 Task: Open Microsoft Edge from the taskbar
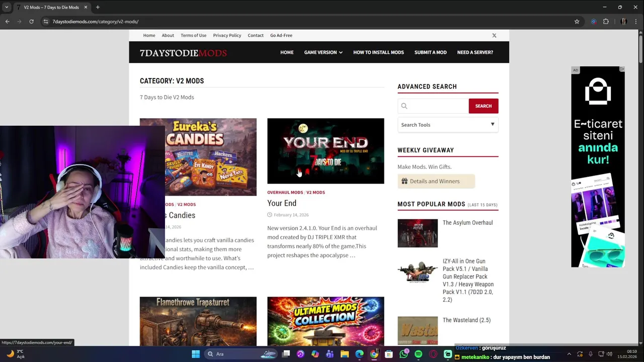pyautogui.click(x=359, y=354)
